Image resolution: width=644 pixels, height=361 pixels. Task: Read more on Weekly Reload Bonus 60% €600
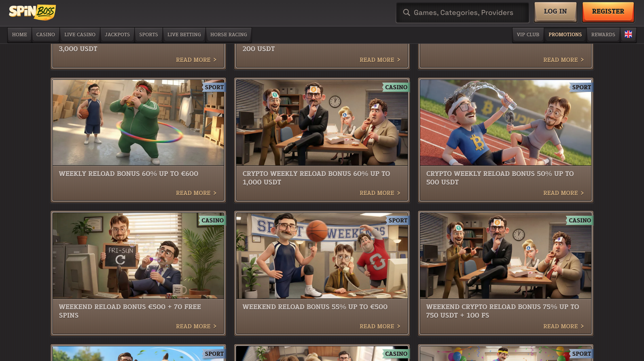pos(196,193)
